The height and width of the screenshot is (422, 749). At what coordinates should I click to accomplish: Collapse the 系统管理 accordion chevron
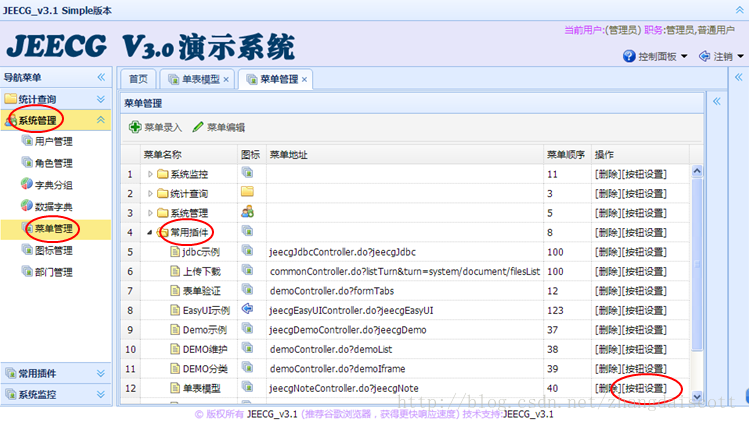(x=101, y=119)
